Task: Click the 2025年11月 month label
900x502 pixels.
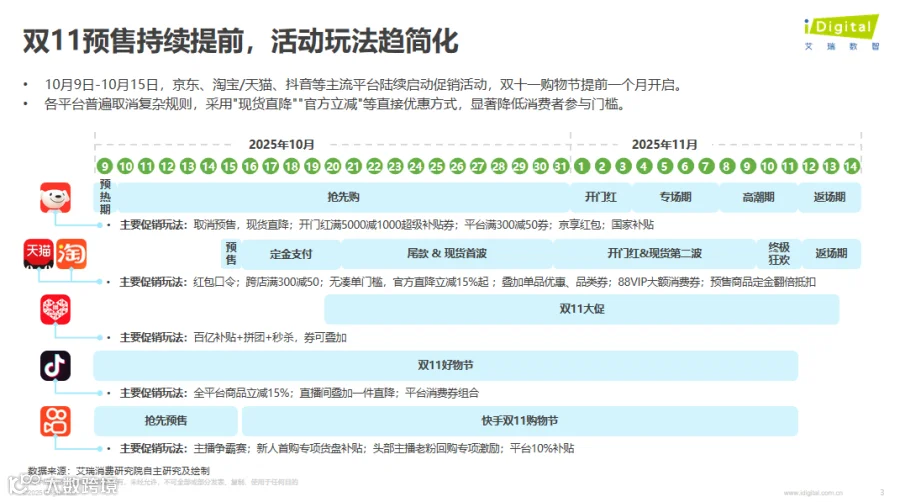Action: point(665,145)
